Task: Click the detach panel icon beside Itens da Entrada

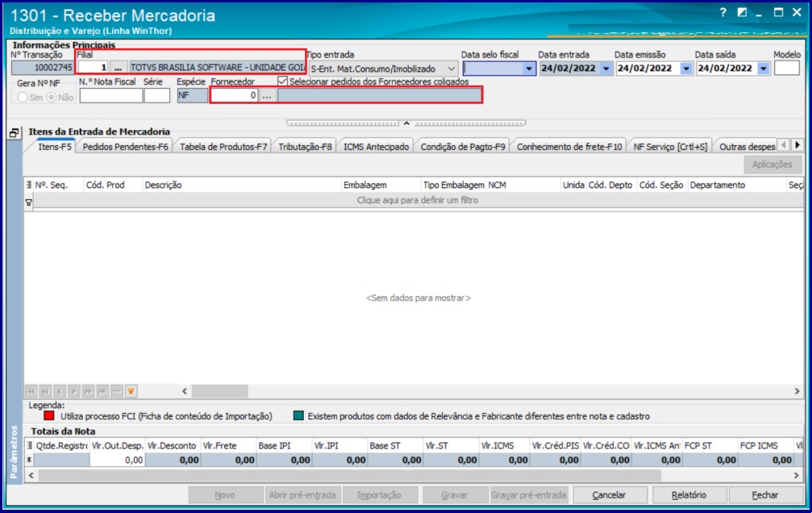Action: 14,132
